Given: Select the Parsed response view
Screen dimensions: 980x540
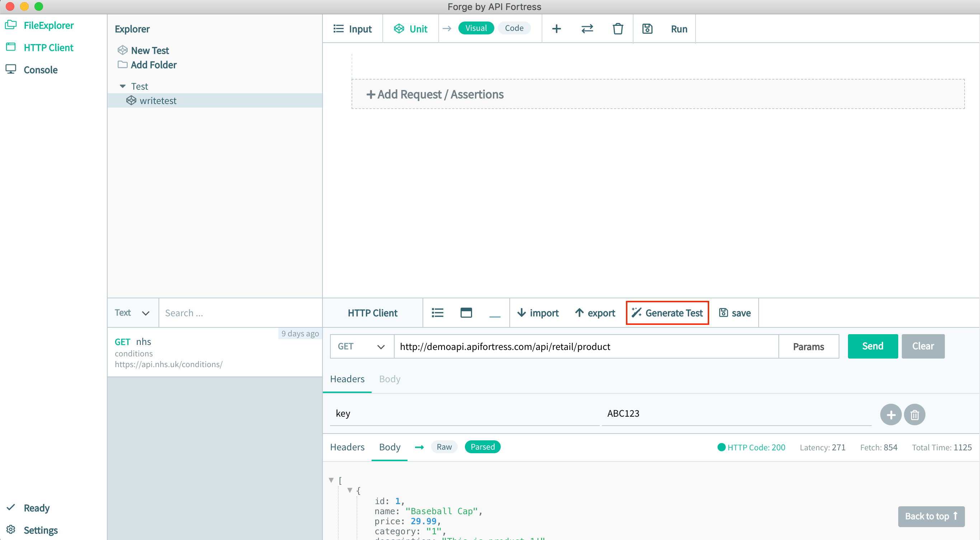Looking at the screenshot, I should pyautogui.click(x=482, y=447).
